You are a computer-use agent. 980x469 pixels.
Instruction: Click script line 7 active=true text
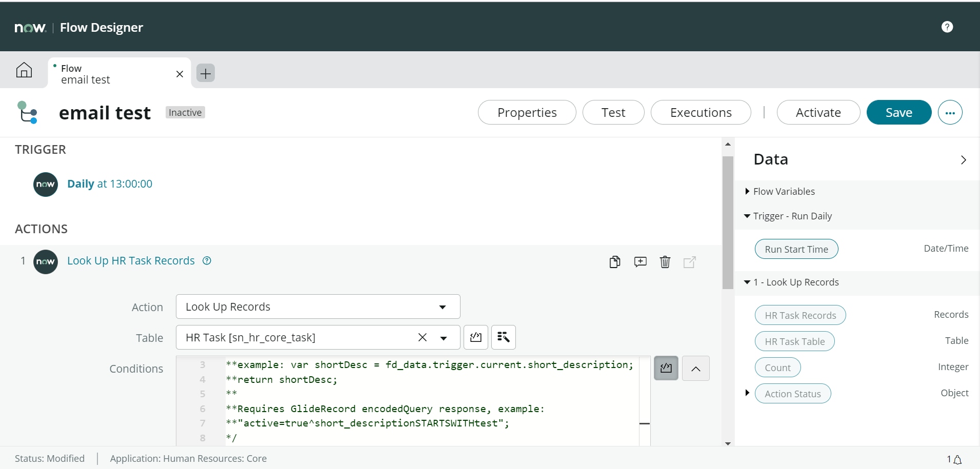pos(368,423)
